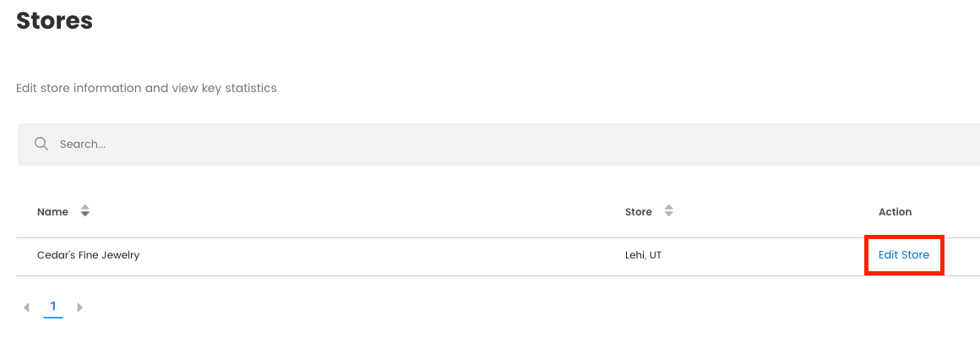This screenshot has width=980, height=354.
Task: Go to previous page with left arrow
Action: click(x=26, y=308)
